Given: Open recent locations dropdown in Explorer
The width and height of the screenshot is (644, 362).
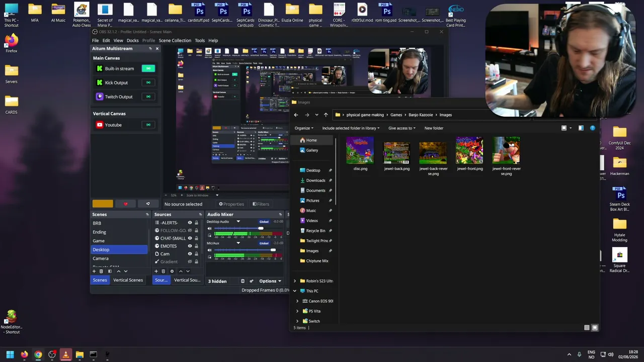Looking at the screenshot, I should pyautogui.click(x=316, y=115).
